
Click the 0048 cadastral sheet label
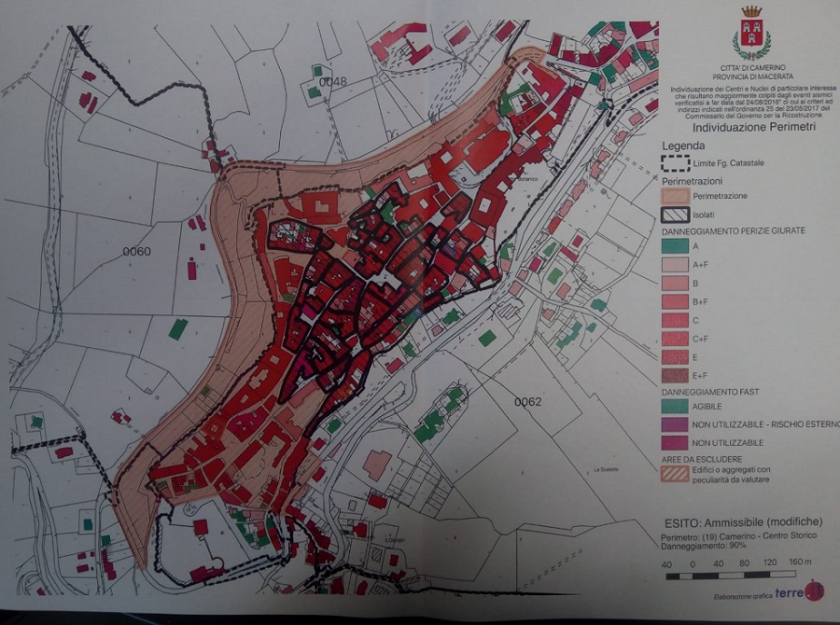pyautogui.click(x=332, y=82)
